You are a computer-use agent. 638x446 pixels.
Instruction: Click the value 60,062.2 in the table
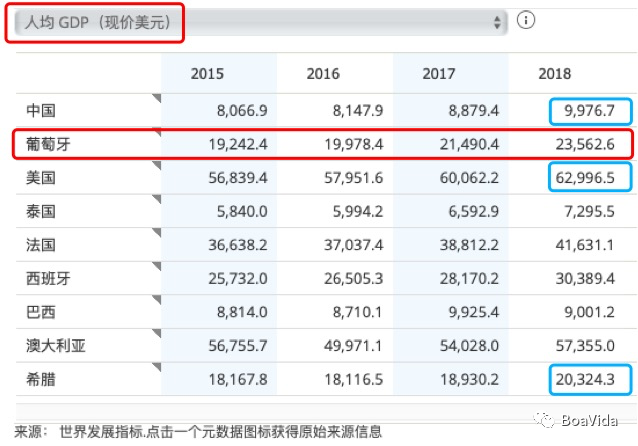point(469,178)
